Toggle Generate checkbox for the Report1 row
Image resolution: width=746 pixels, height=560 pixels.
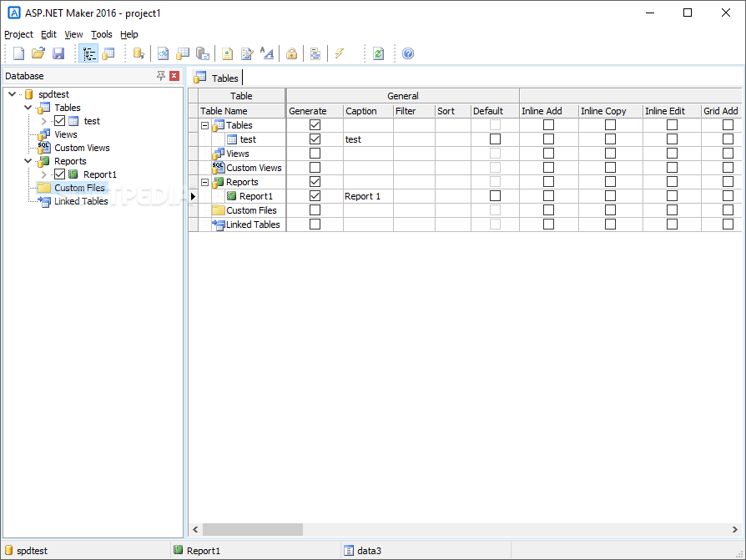[315, 195]
